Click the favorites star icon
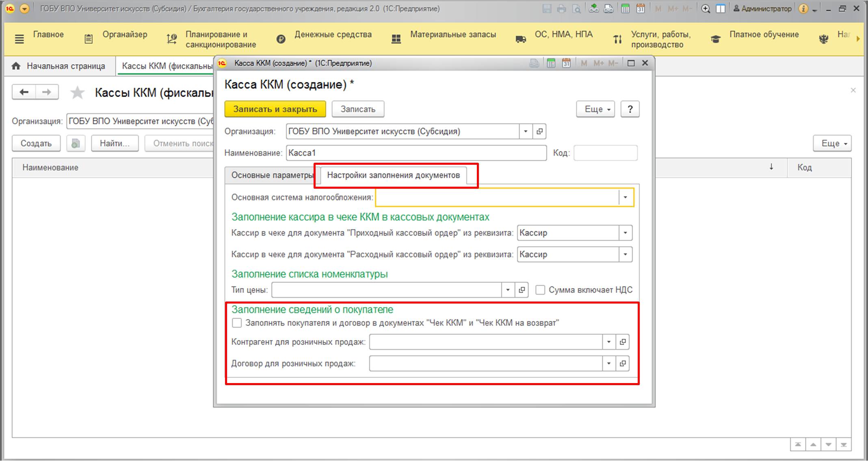Screen dimensions: 868x461 coord(77,93)
